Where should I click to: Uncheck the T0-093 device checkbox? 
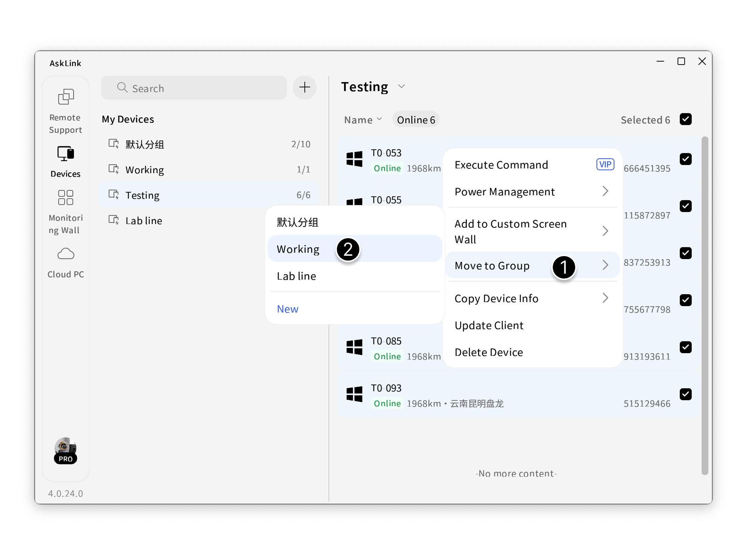(x=686, y=394)
